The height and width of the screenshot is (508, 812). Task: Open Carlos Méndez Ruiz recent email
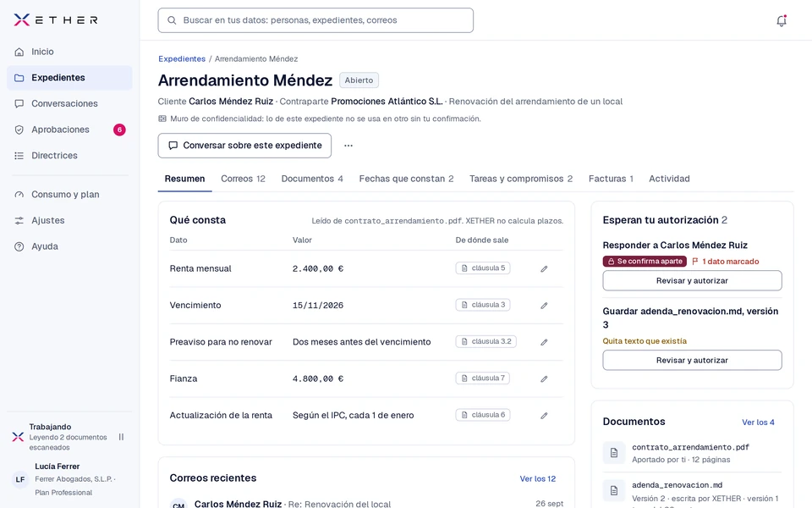[366, 503]
